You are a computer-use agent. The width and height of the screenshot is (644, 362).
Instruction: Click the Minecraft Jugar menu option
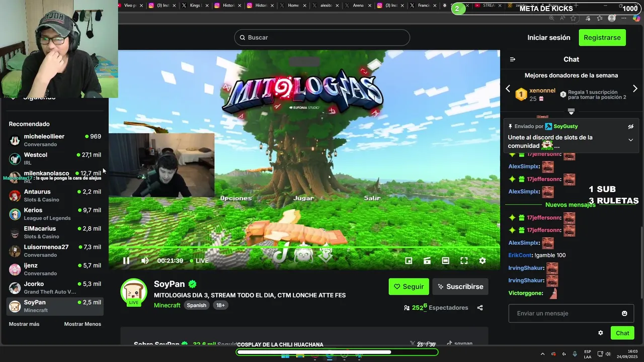coord(304,198)
